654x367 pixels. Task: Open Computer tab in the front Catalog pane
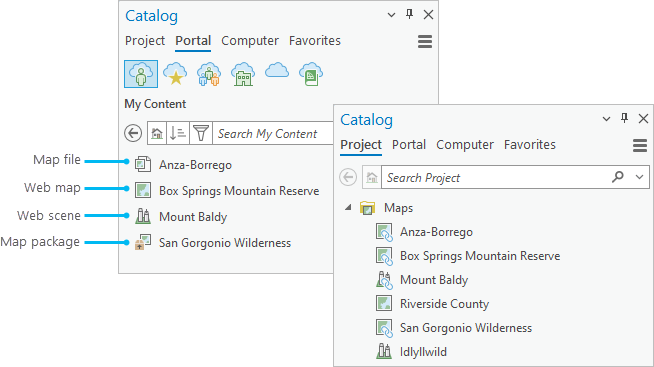(x=465, y=145)
